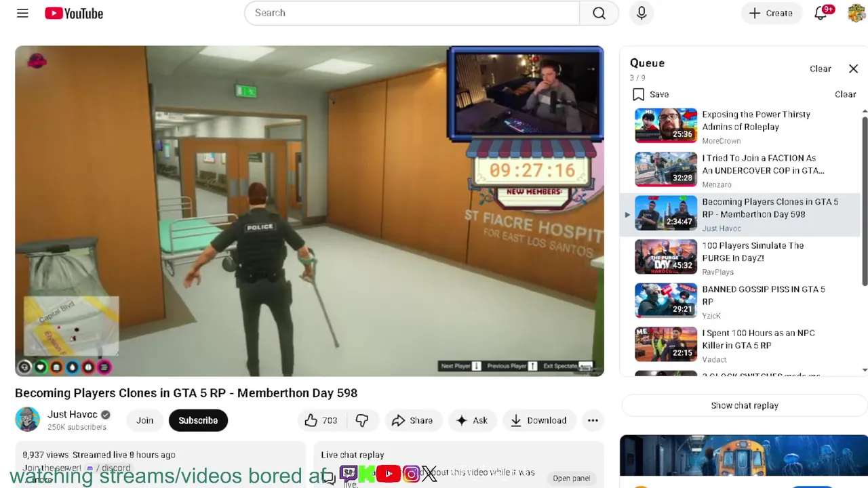Open Menzaro channel name in queue

tap(717, 184)
